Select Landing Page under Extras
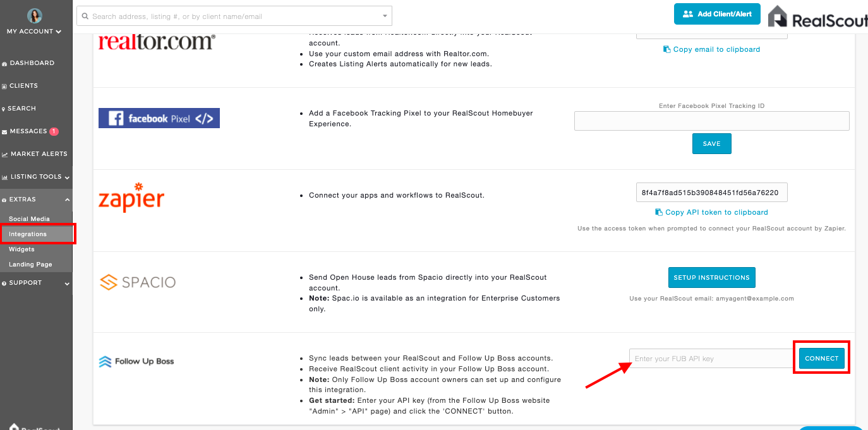This screenshot has height=430, width=868. click(30, 265)
